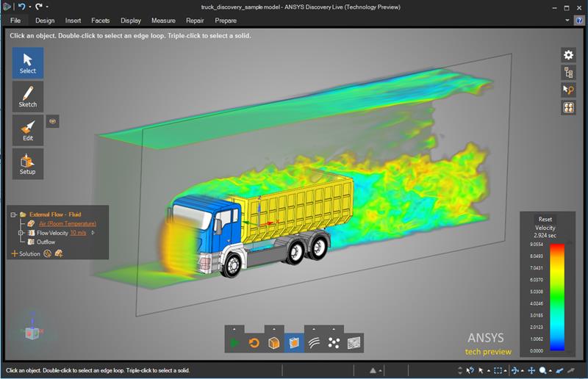
Task: Open the structure tree icon under gear
Action: [x=568, y=73]
